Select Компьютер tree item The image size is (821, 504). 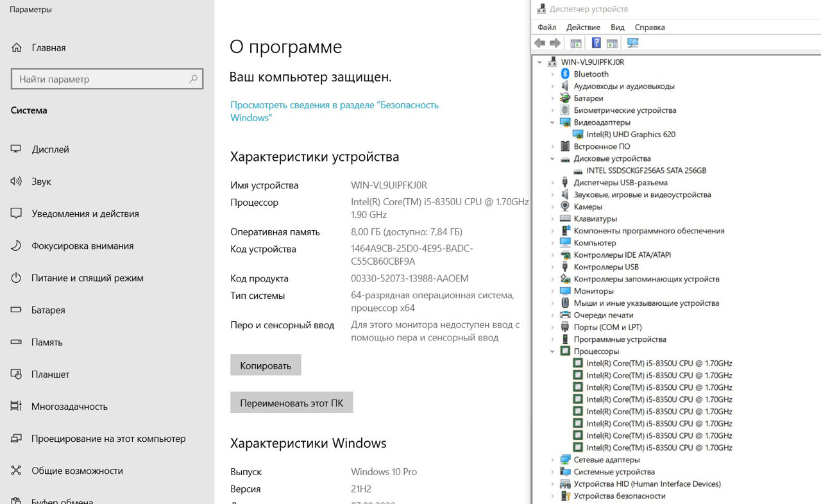pos(595,243)
